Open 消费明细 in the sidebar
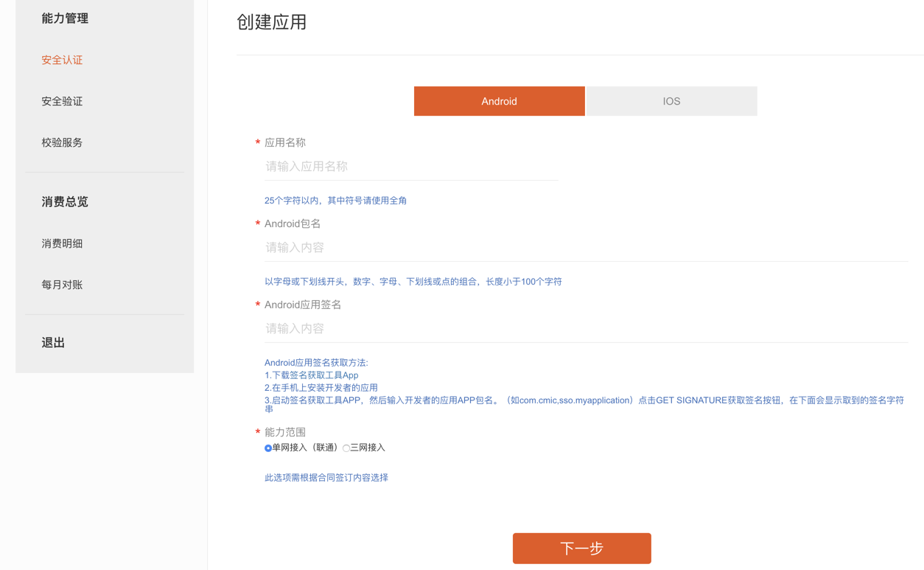 click(x=62, y=243)
